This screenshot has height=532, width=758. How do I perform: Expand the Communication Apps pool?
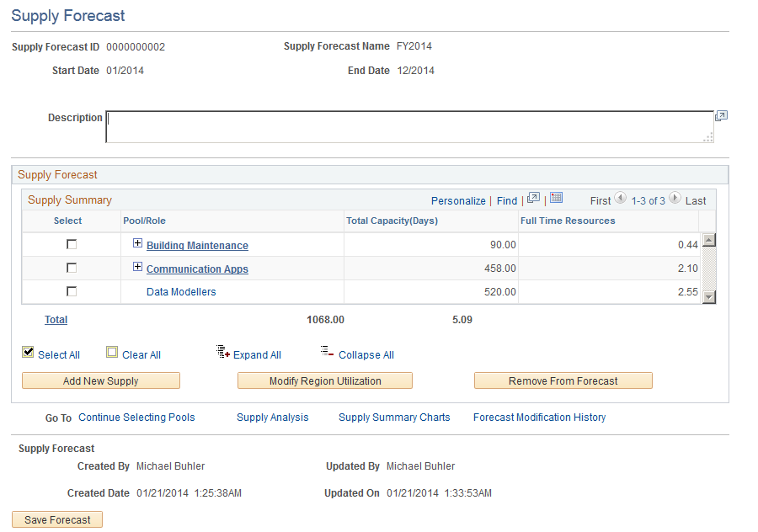pyautogui.click(x=138, y=267)
